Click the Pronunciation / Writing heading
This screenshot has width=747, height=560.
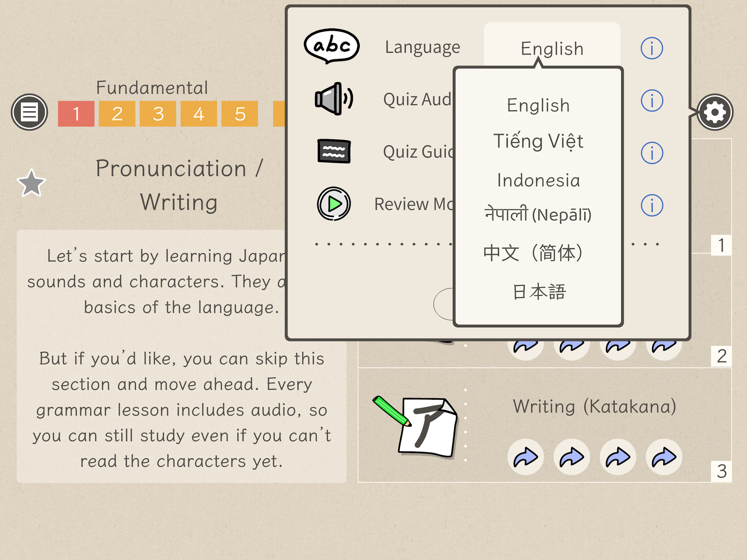(179, 185)
